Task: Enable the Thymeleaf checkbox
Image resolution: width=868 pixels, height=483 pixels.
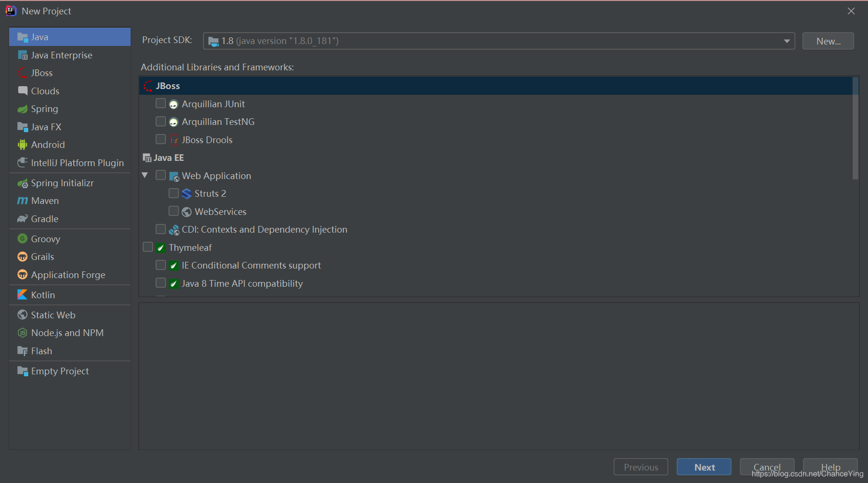Action: 148,247
